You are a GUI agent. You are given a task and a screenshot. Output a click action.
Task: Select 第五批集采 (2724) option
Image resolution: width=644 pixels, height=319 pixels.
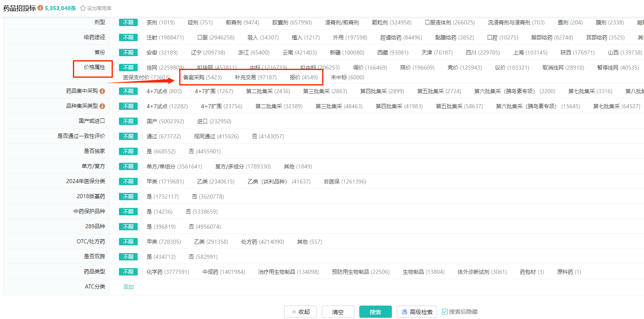439,91
